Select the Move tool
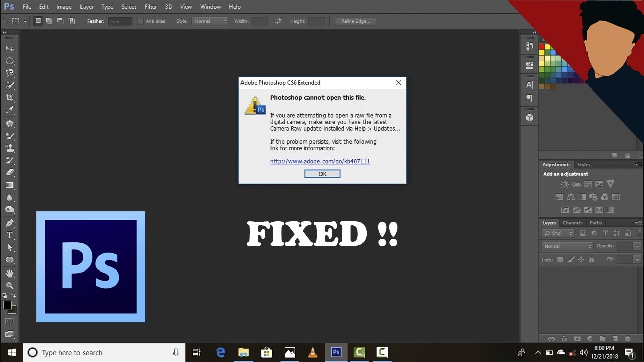 click(9, 48)
